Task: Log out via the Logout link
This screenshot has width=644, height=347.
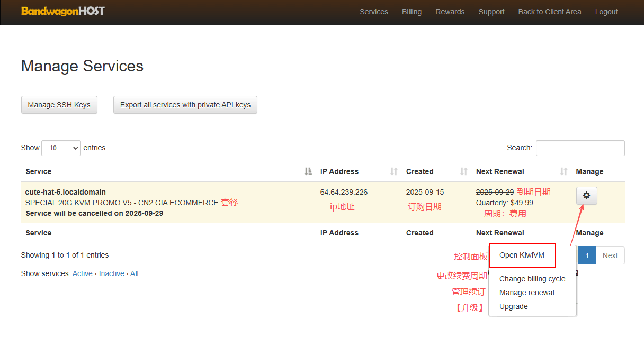Action: [606, 12]
